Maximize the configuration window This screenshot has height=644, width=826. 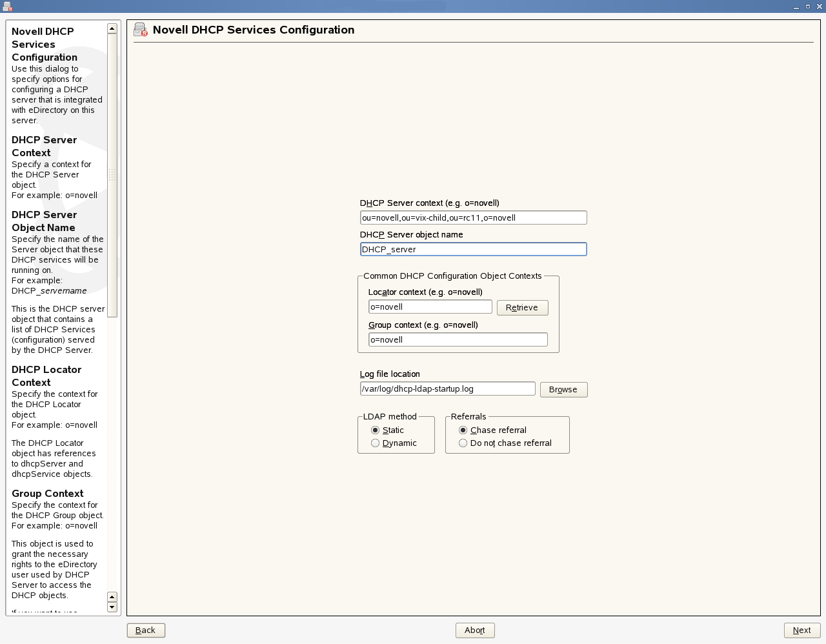coord(808,6)
